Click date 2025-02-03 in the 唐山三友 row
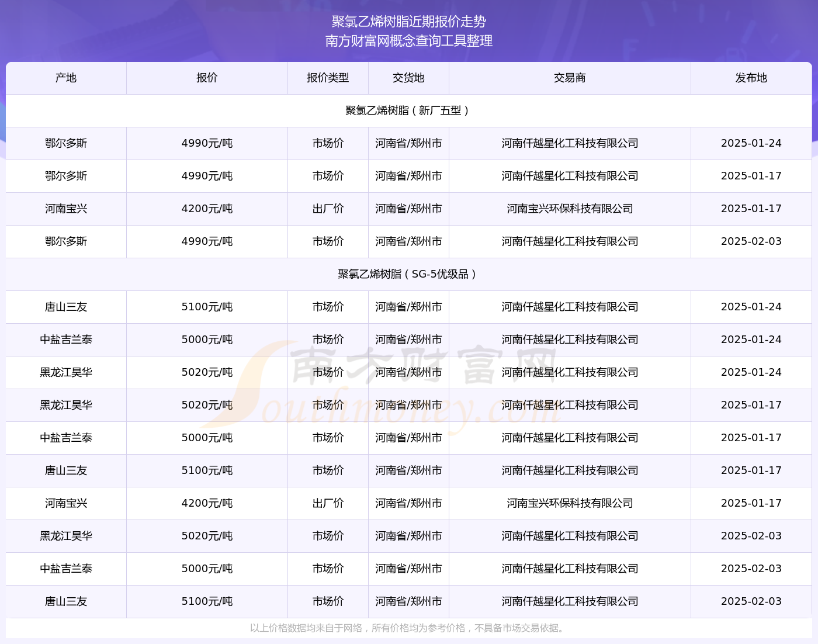The height and width of the screenshot is (644, 818). pyautogui.click(x=751, y=601)
